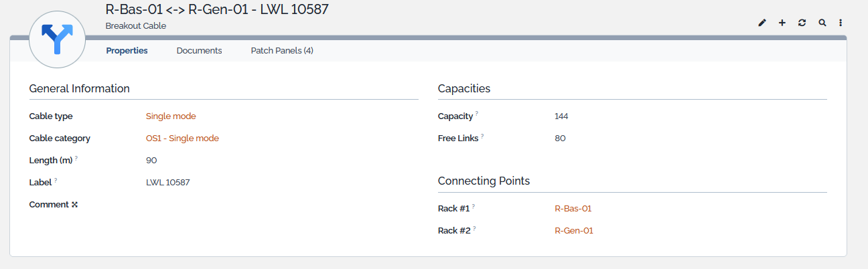Follow the R-Gen-01 rack link
Screen dimensions: 868x269
point(574,231)
